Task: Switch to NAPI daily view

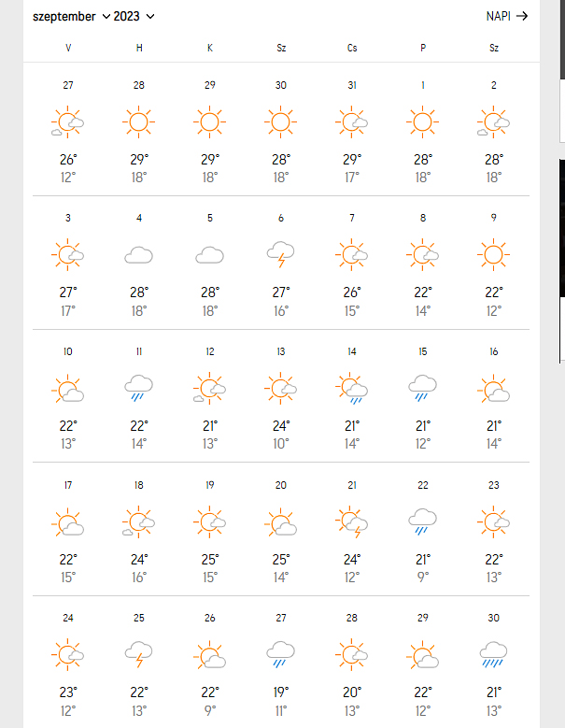Action: (506, 16)
